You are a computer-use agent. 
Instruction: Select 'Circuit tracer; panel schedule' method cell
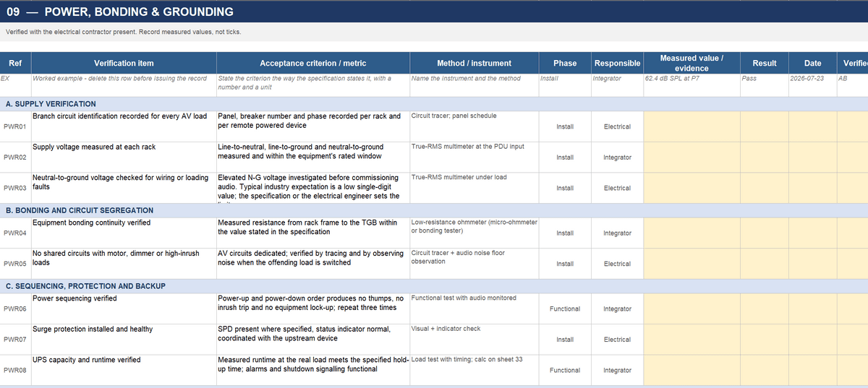tap(474, 126)
